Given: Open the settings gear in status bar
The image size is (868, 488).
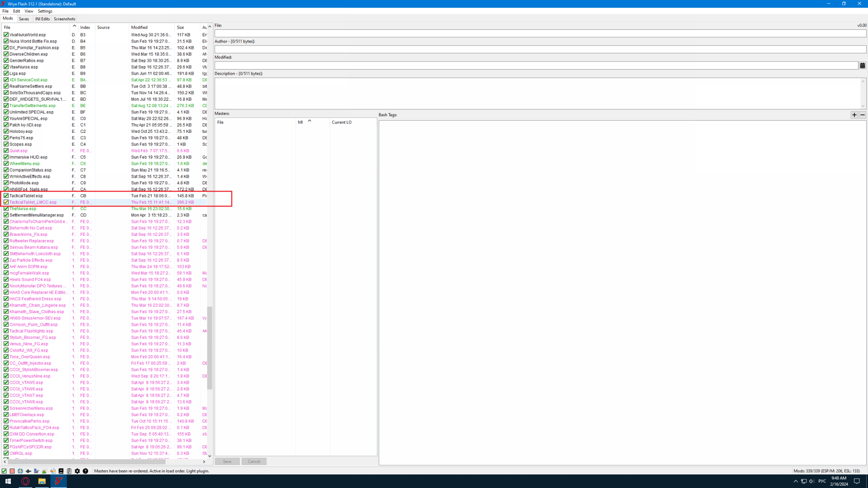Looking at the screenshot, I should 77,471.
